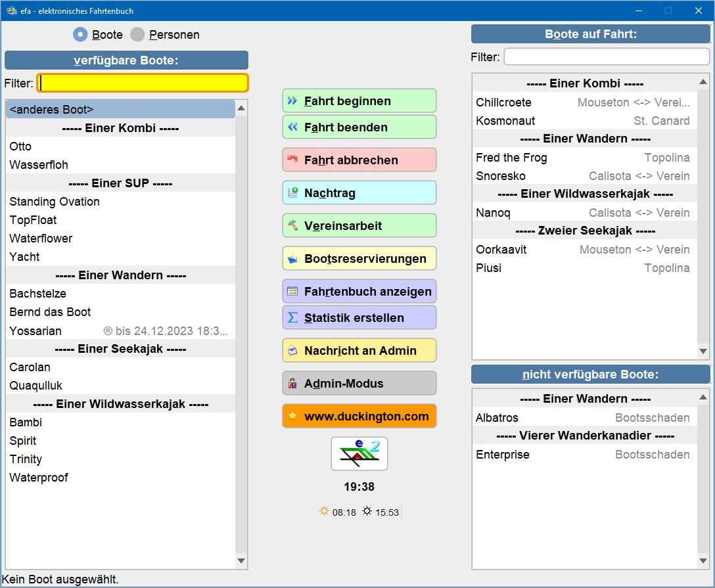
Task: Click the filter field under Boote auf Fahrt
Action: 606,57
